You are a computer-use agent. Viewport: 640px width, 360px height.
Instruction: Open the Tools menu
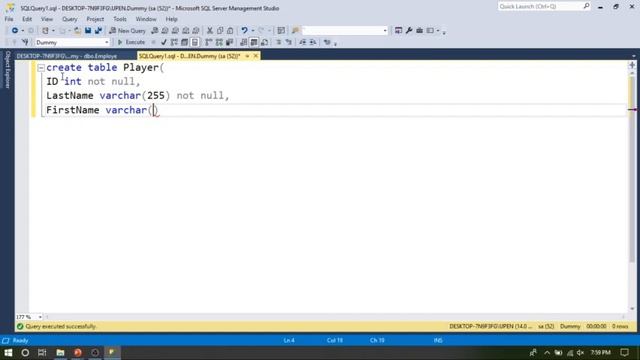(120, 19)
